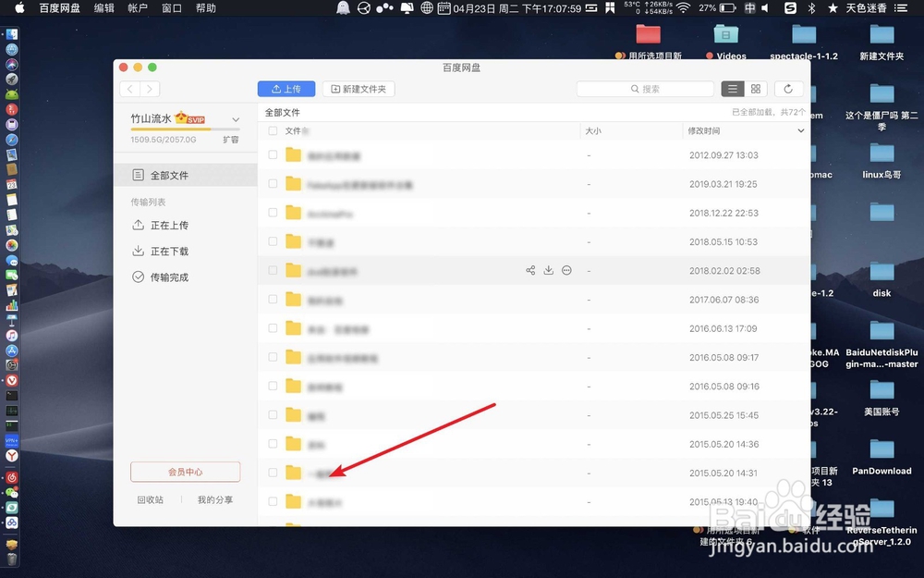
Task: Open the more options ellipsis on the hovered row
Action: point(566,270)
